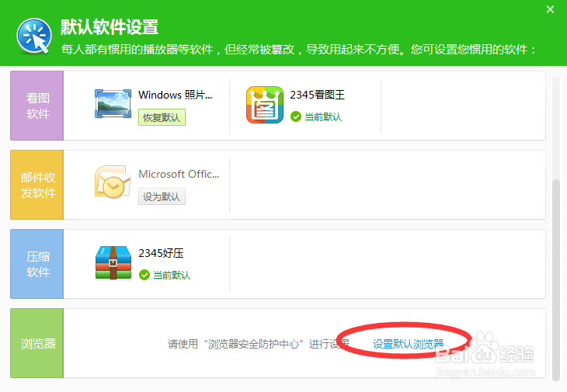This screenshot has height=392, width=567.
Task: Select the 邮件收发软件 category tile
Action: (37, 185)
